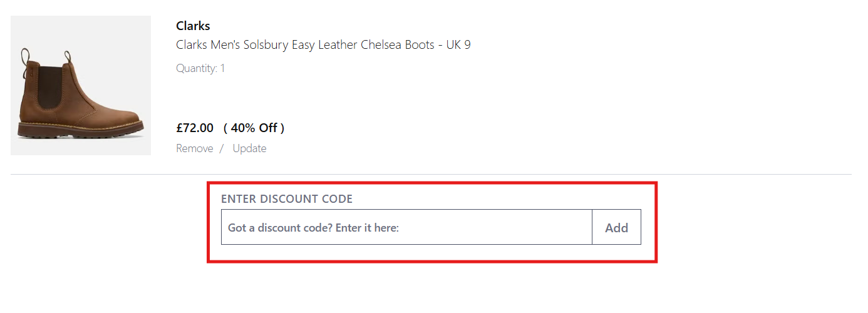This screenshot has width=868, height=313.
Task: Click the Clarks Chelsea boot product image
Action: coord(81,85)
